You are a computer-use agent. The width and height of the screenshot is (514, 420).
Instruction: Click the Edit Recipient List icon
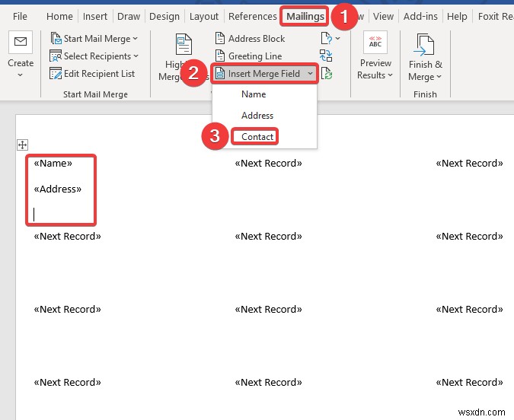56,73
